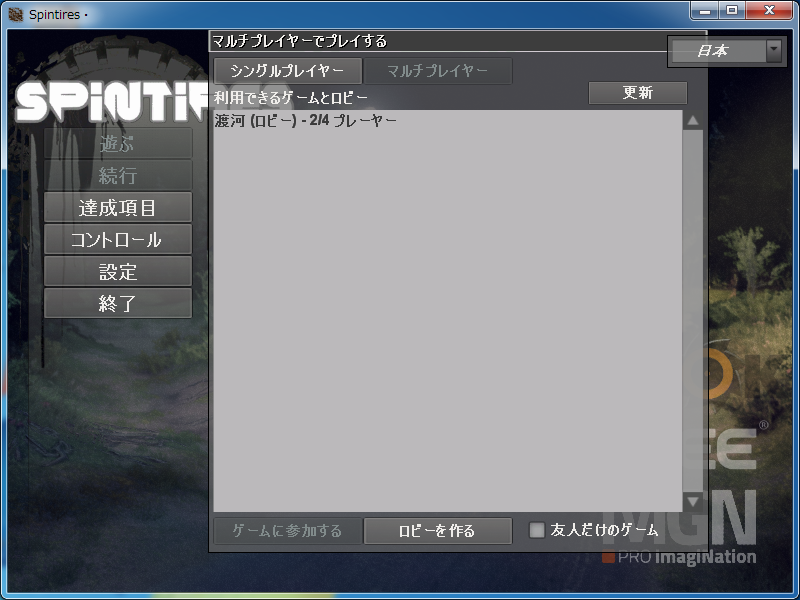This screenshot has height=600, width=800.
Task: Click the 遊ぶ play menu button
Action: pyautogui.click(x=118, y=143)
